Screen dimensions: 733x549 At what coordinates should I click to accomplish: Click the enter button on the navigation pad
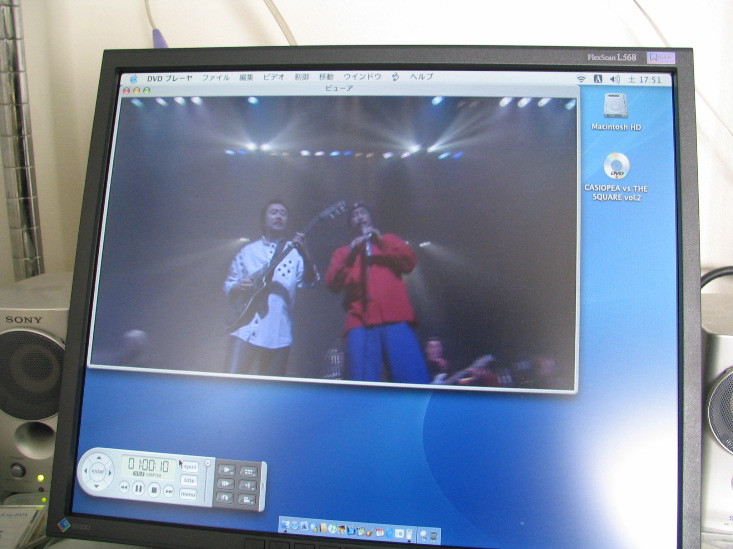(x=98, y=472)
